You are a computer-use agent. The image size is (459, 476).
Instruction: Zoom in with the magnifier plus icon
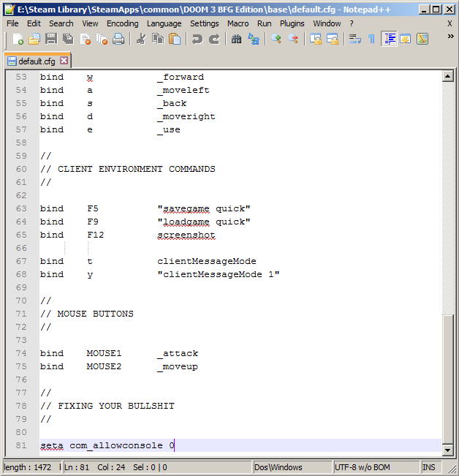point(276,39)
